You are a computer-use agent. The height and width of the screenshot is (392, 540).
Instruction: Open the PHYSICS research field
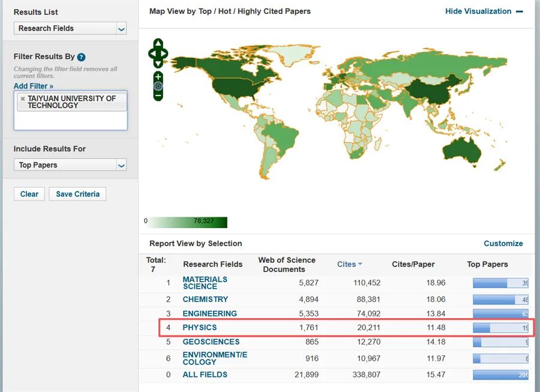pos(200,328)
